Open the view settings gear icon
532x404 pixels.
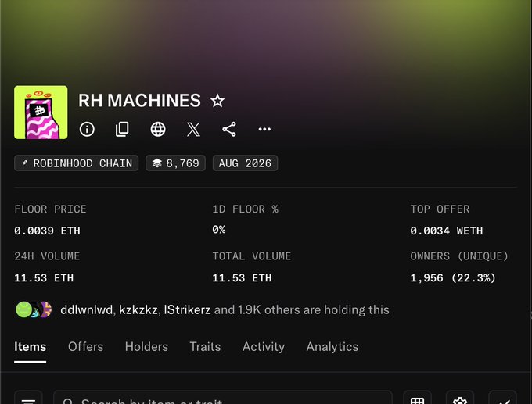point(460,399)
